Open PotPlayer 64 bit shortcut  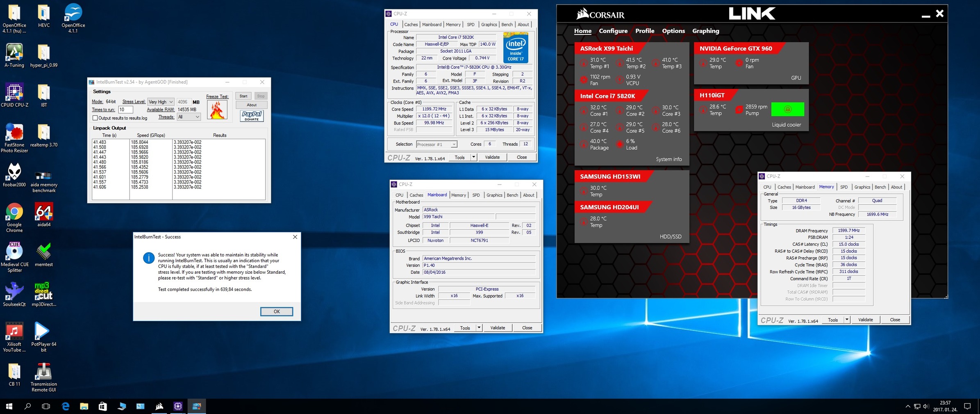tap(44, 337)
